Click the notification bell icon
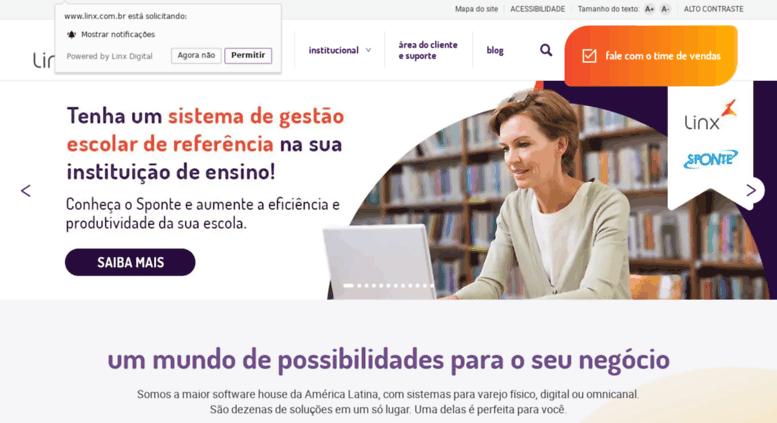 coord(71,34)
